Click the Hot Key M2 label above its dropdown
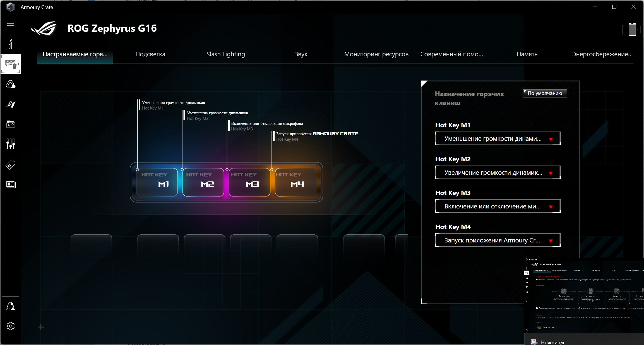 453,159
